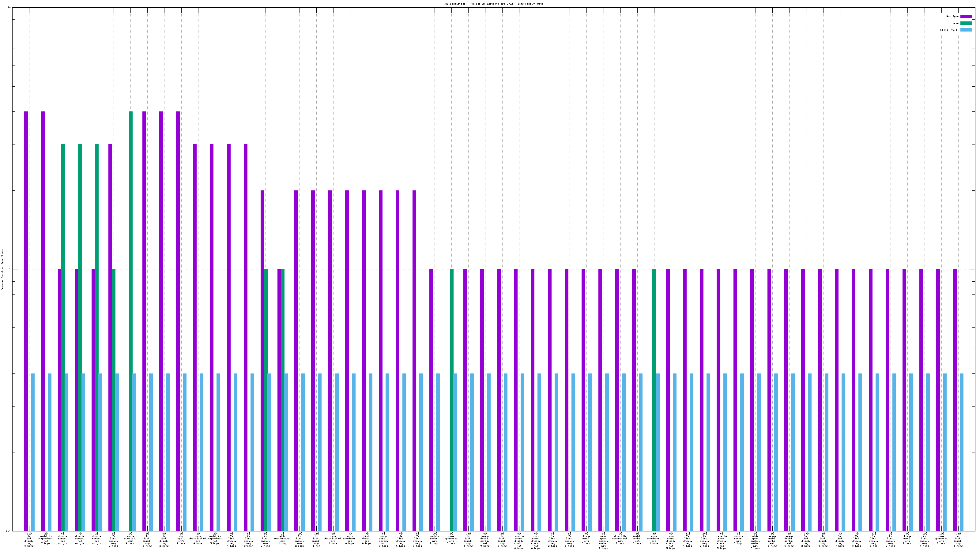This screenshot has height=551, width=980.
Task: Click the psbl.surriel.com 4 hops axis label
Action: coord(130,539)
